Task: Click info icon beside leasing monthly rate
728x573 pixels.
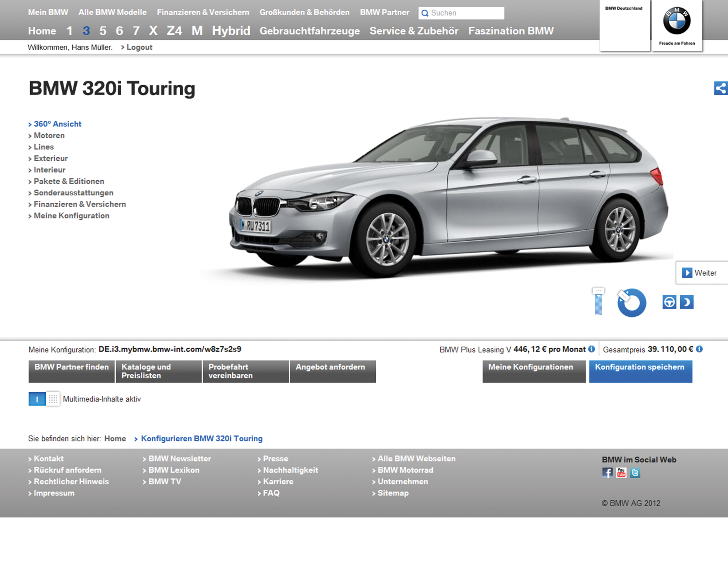Action: [x=591, y=349]
